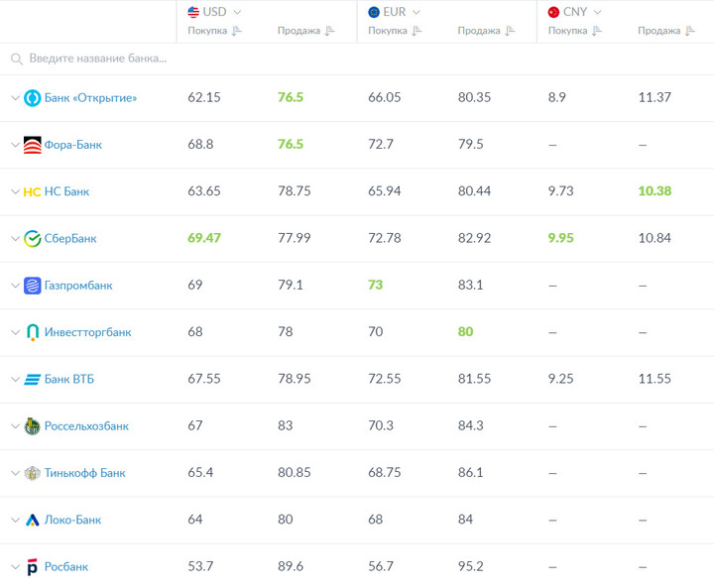Click the СберБанк checkmark logo
This screenshot has height=588, width=714.
pyautogui.click(x=33, y=239)
